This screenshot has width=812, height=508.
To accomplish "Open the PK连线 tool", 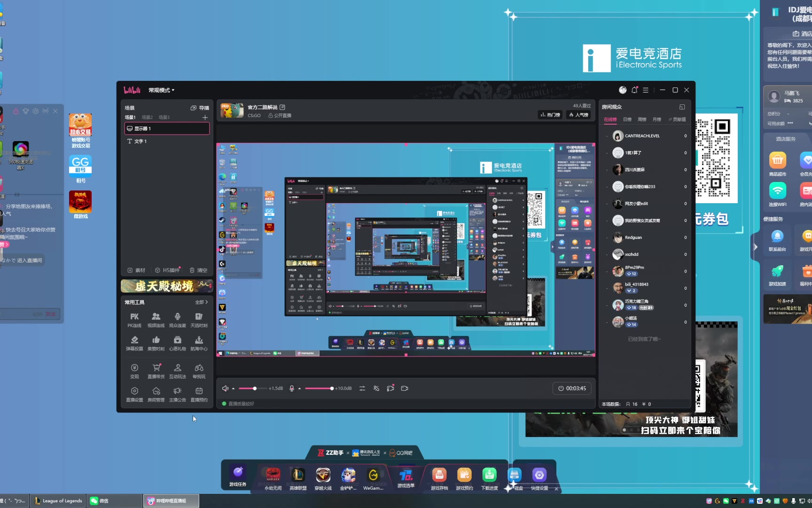I will (134, 319).
